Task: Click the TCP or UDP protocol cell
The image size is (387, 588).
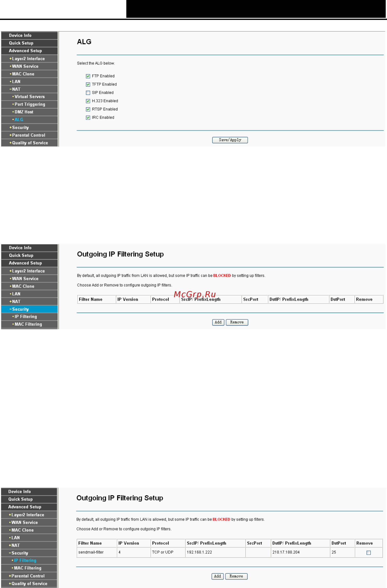Action: 168,552
